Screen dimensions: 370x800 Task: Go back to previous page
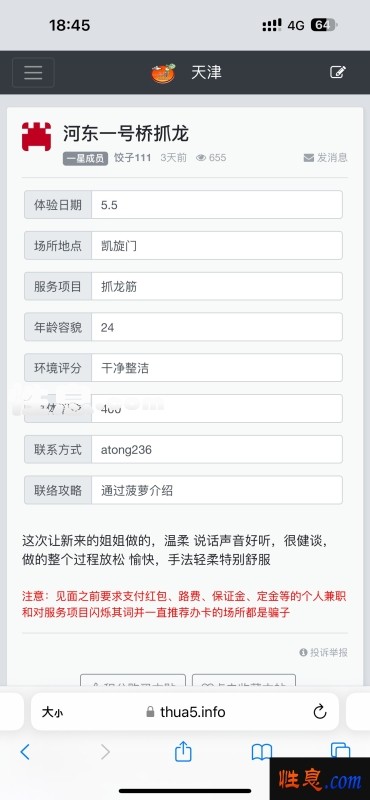(x=25, y=752)
